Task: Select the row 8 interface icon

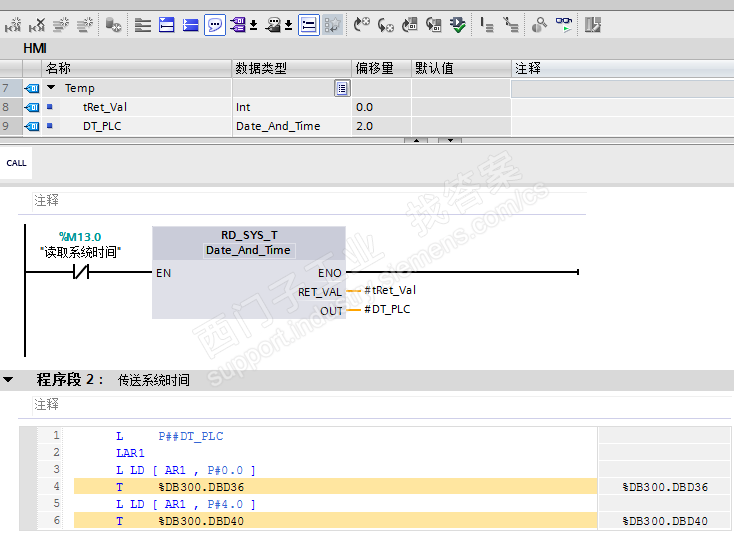Action: pos(32,107)
